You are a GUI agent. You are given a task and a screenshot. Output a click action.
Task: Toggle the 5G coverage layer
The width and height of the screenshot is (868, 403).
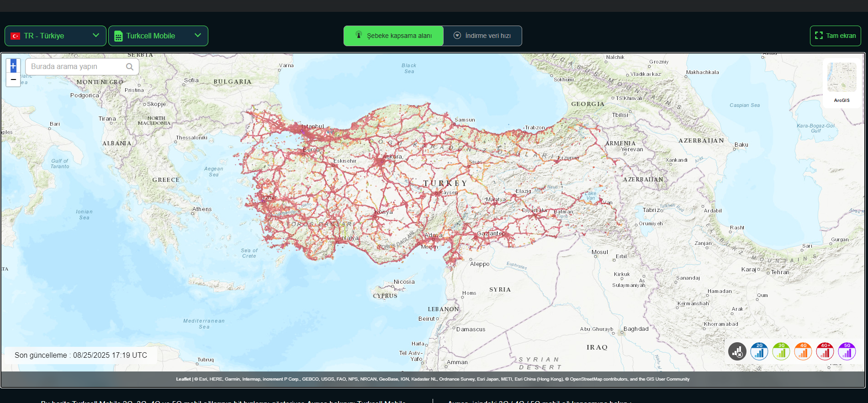(x=847, y=351)
